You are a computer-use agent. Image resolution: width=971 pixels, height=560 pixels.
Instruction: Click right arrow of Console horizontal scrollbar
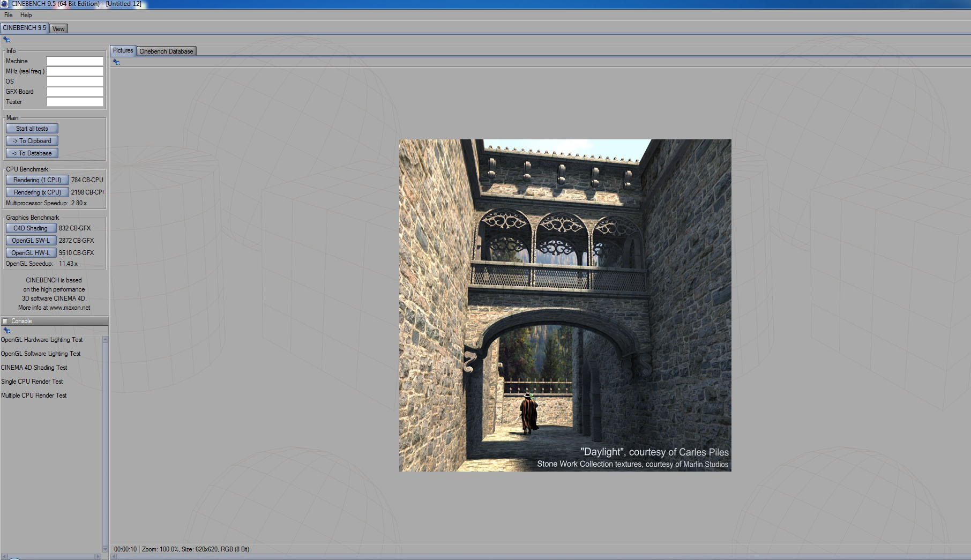coord(99,557)
